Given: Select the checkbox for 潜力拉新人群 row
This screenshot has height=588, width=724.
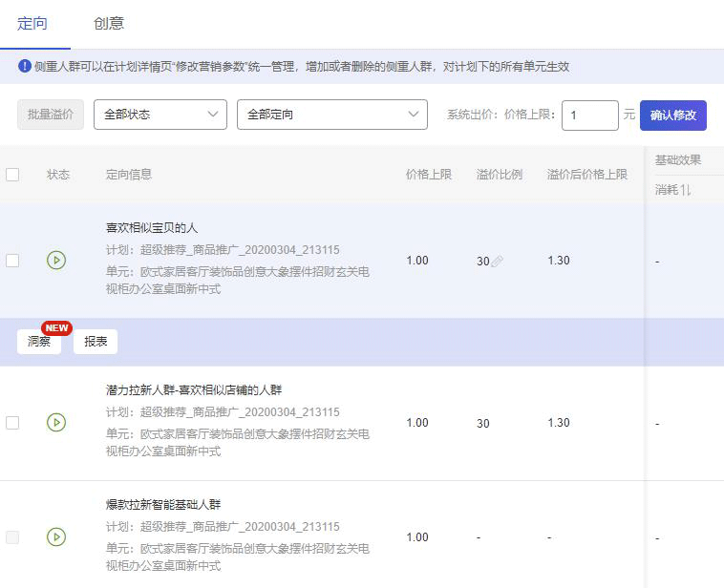Looking at the screenshot, I should tap(12, 423).
